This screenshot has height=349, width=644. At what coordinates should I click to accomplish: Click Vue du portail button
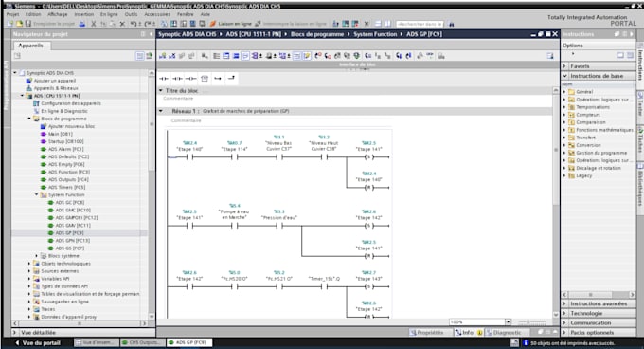click(x=38, y=342)
